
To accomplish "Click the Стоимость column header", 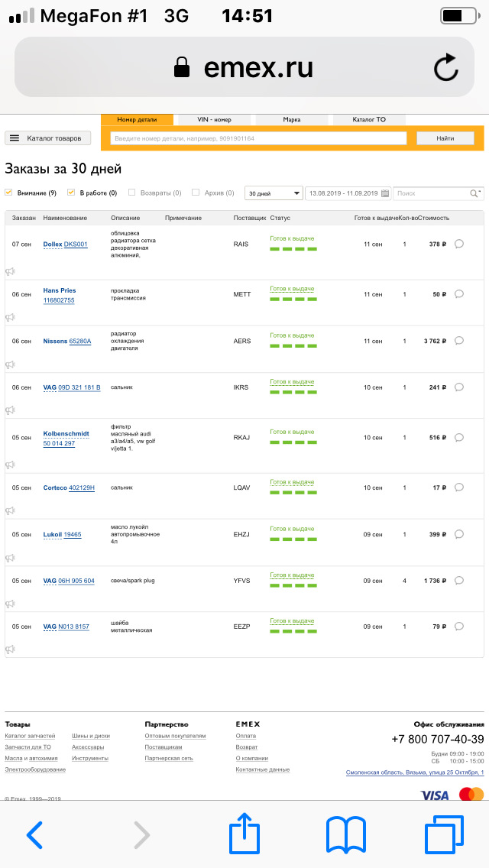I will [434, 218].
